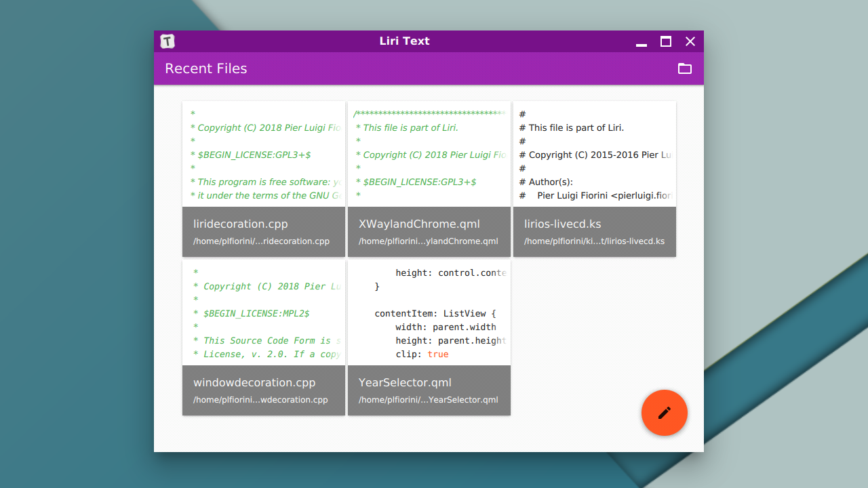This screenshot has width=868, height=488.
Task: Open the liridecoration.cpp preview thumbnail
Action: (x=264, y=154)
